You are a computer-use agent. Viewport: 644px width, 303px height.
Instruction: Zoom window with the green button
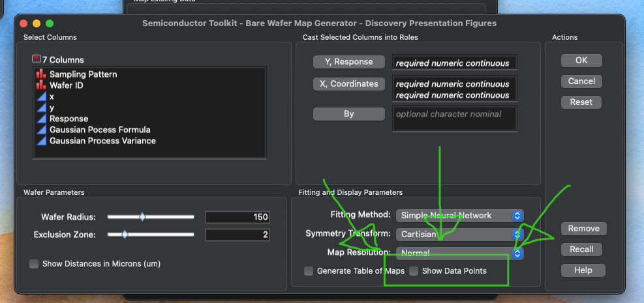(50, 23)
